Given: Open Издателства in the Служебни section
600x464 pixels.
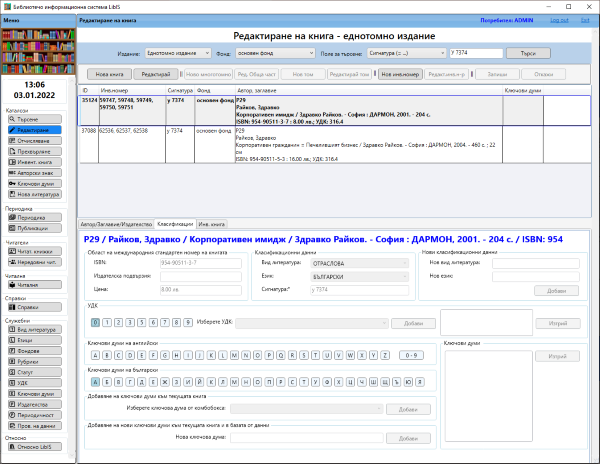Looking at the screenshot, I should point(33,405).
